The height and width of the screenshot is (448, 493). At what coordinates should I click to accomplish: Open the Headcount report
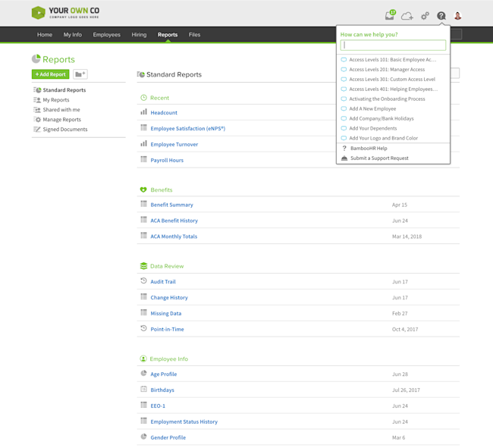click(164, 112)
